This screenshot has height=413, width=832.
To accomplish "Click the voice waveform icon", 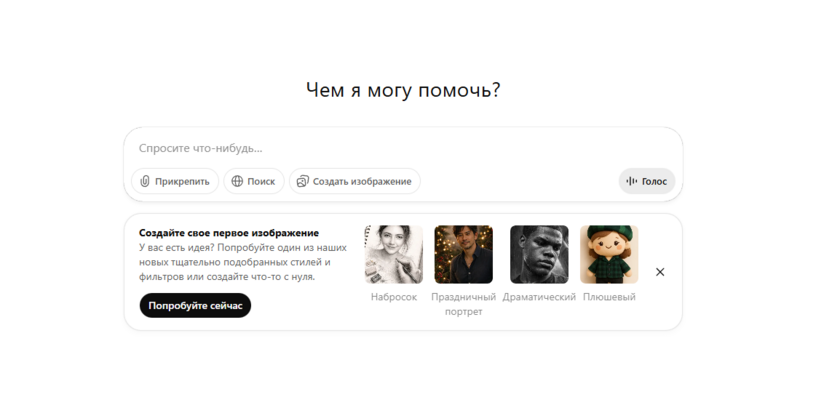I will 631,181.
